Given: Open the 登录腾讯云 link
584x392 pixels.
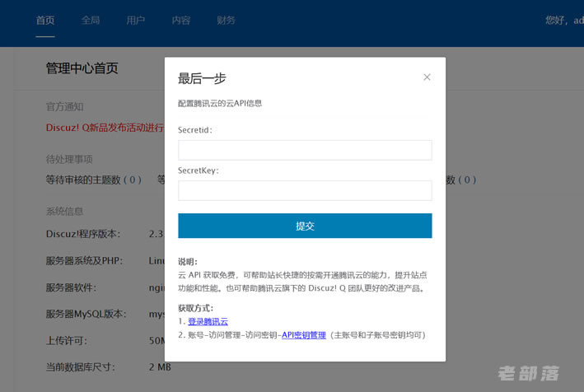Looking at the screenshot, I should [x=208, y=322].
